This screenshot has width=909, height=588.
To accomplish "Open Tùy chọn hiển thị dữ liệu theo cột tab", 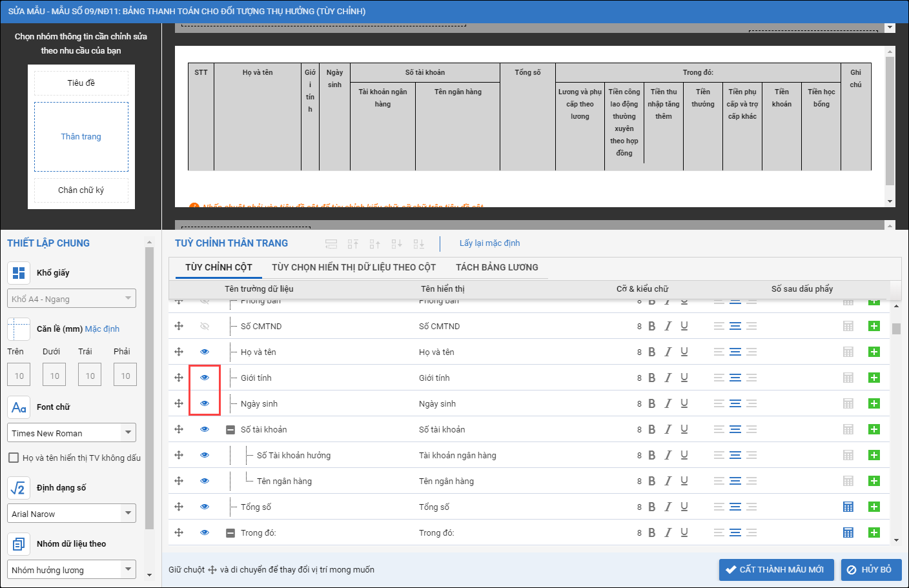I will pyautogui.click(x=353, y=267).
